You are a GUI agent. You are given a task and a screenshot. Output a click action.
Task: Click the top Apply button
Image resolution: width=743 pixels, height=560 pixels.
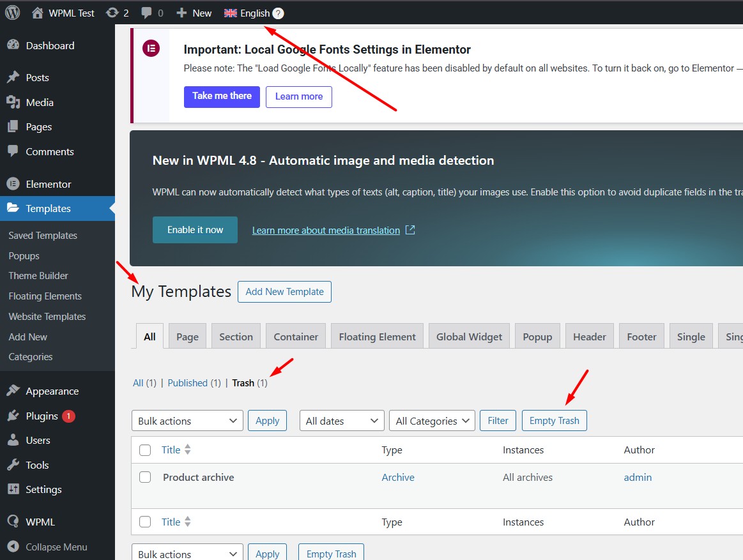[x=267, y=421]
